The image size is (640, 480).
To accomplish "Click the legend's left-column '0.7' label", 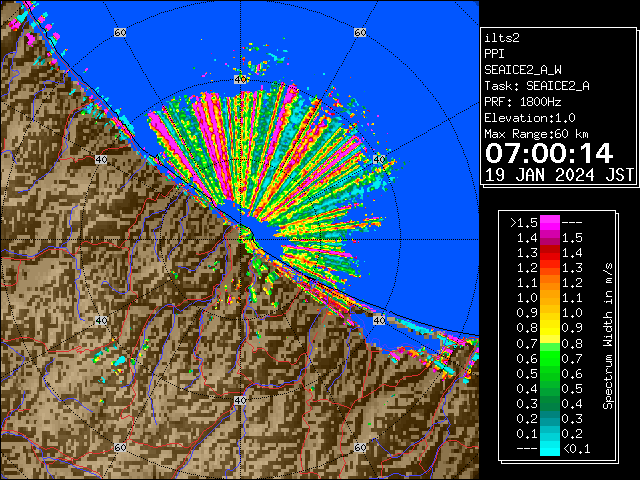I will pos(527,344).
